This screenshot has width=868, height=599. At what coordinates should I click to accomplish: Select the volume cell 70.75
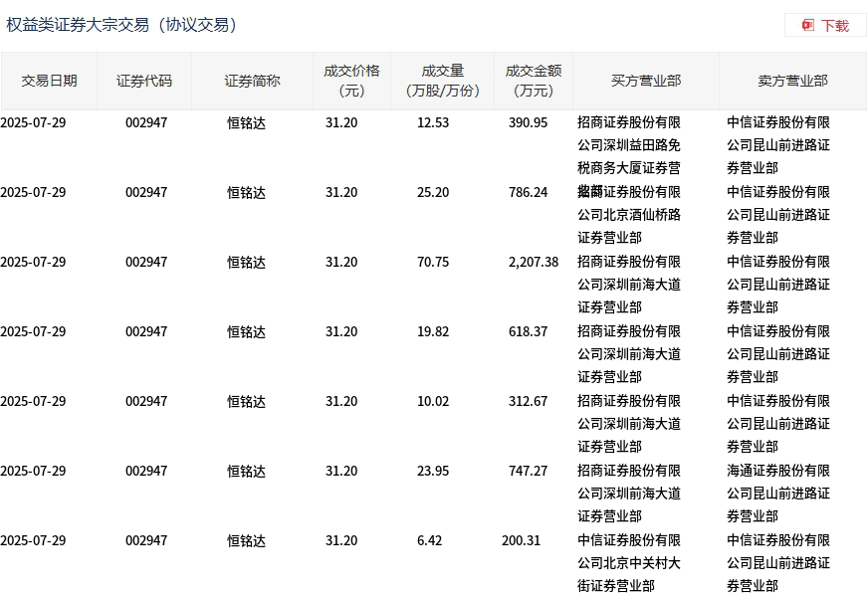[433, 262]
